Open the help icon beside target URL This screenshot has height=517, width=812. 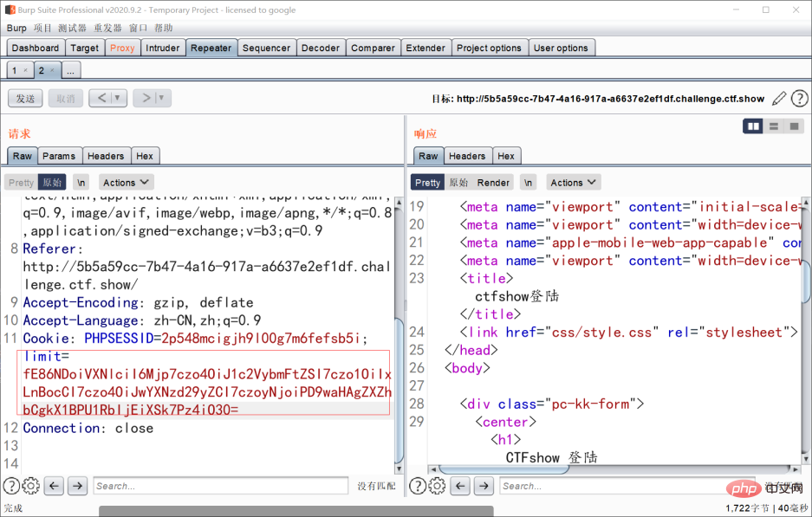tap(800, 99)
